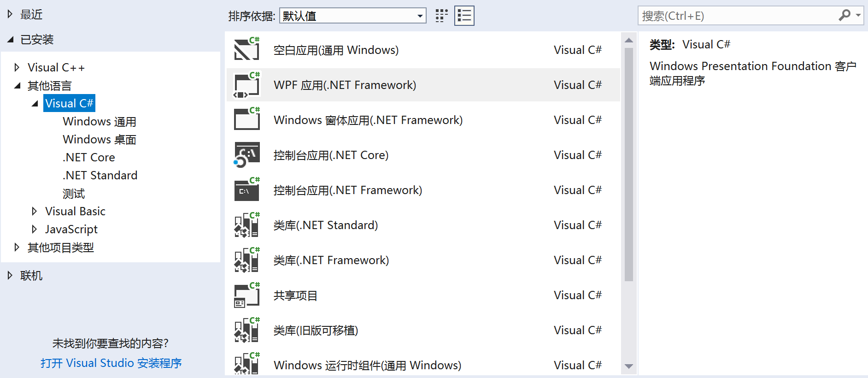Select the 共享项目 template icon
The height and width of the screenshot is (378, 868).
(x=246, y=295)
